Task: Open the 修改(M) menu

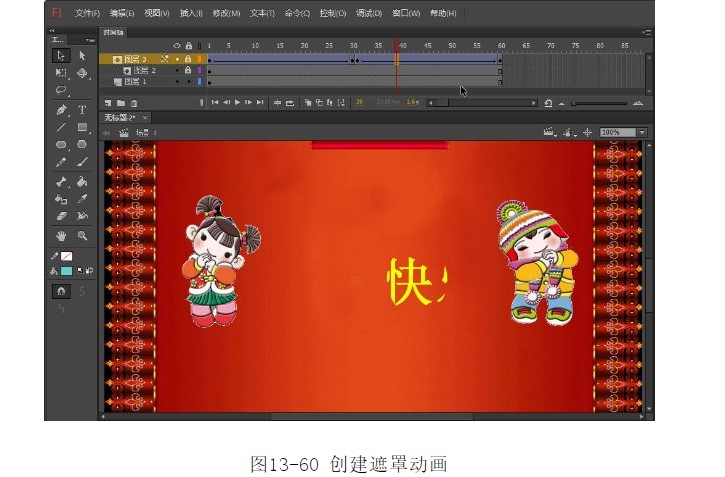Action: tap(226, 13)
